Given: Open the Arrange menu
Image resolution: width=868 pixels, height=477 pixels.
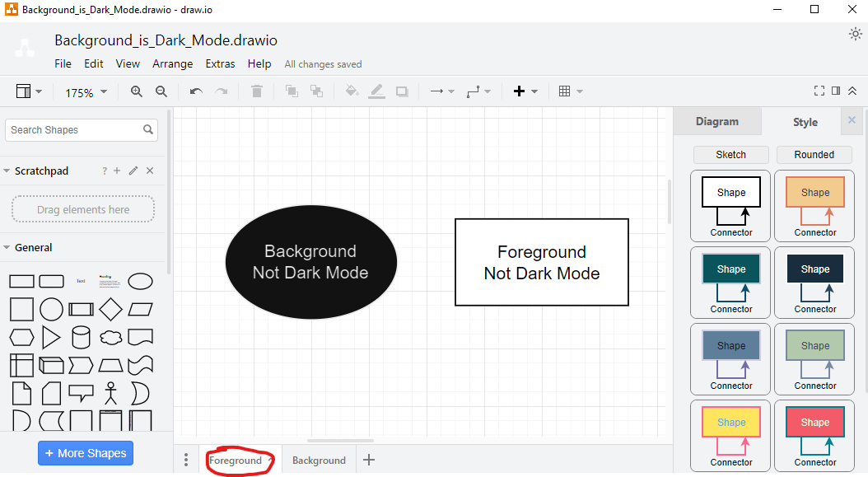Looking at the screenshot, I should (172, 63).
